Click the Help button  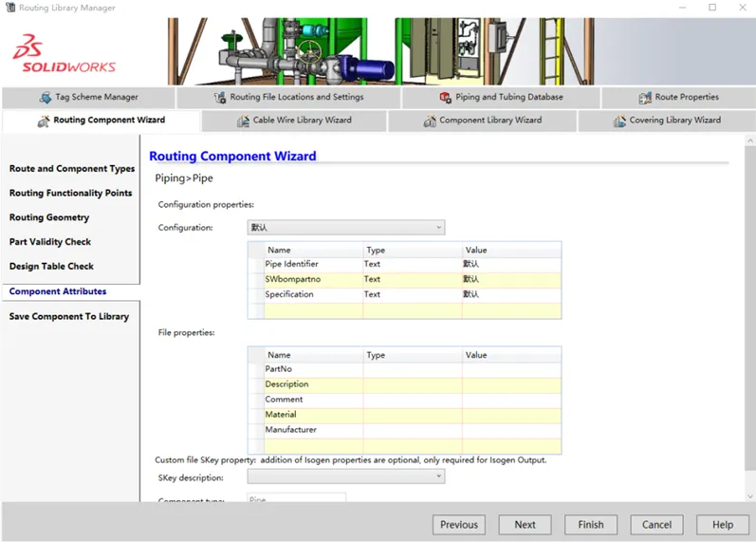(x=723, y=525)
